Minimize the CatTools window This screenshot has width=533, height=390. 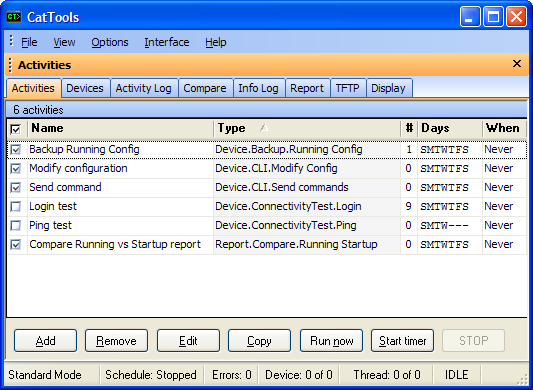pyautogui.click(x=470, y=17)
